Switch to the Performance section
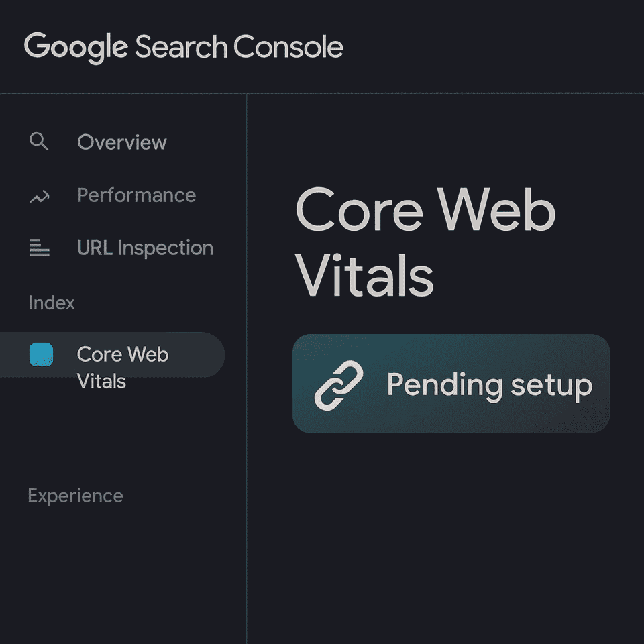 coord(136,195)
